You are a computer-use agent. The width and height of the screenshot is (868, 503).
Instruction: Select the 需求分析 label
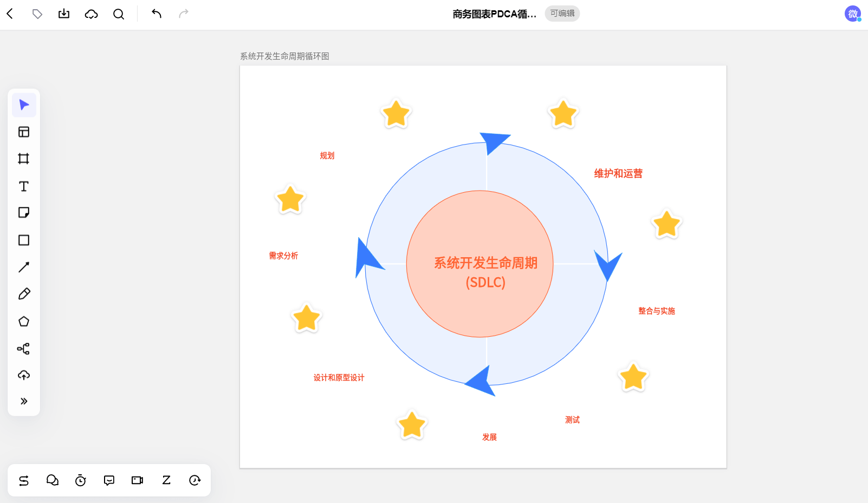tap(283, 256)
